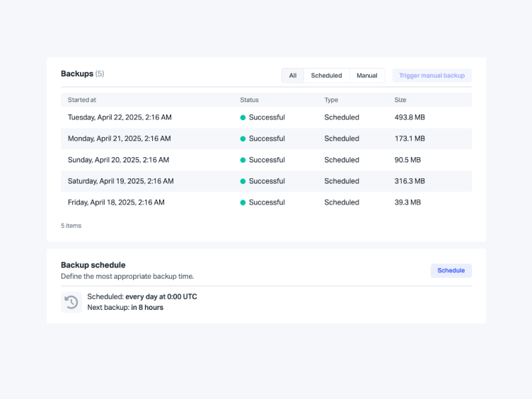This screenshot has width=532, height=399.
Task: Select the 90.5 MB backup size cell
Action: [x=407, y=160]
